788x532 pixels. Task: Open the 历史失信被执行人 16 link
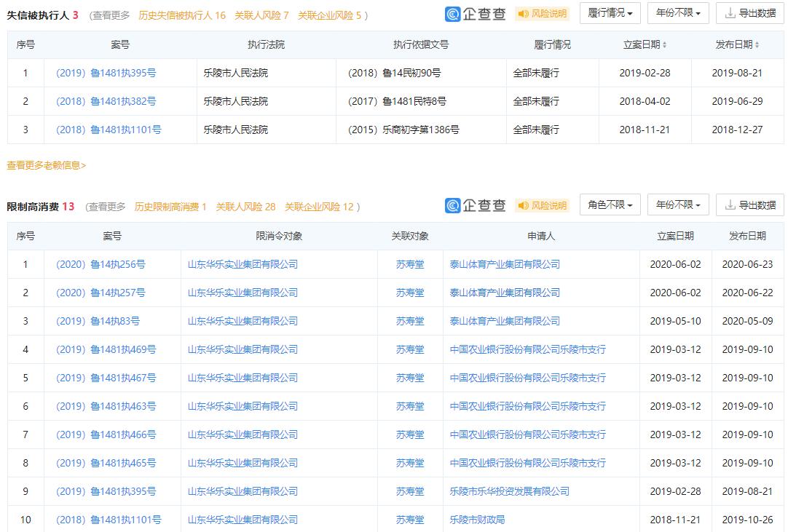click(182, 15)
